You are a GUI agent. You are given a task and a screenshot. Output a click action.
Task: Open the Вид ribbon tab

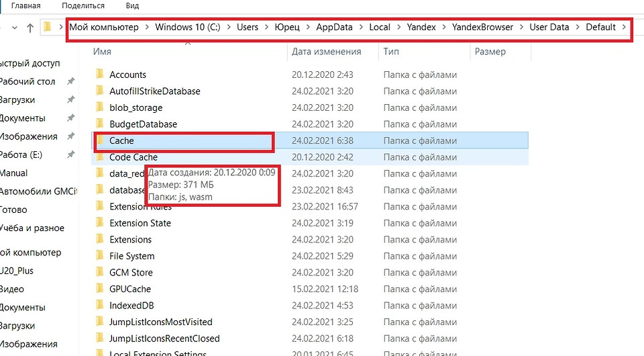[132, 5]
